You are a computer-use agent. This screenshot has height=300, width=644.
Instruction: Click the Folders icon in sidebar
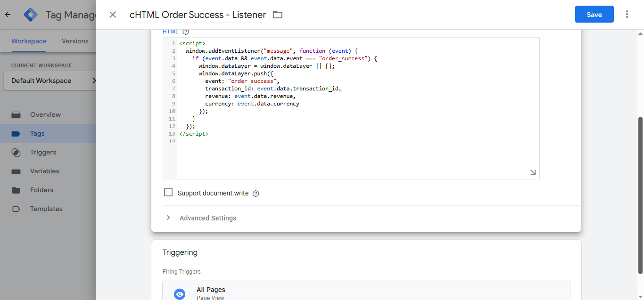click(16, 190)
